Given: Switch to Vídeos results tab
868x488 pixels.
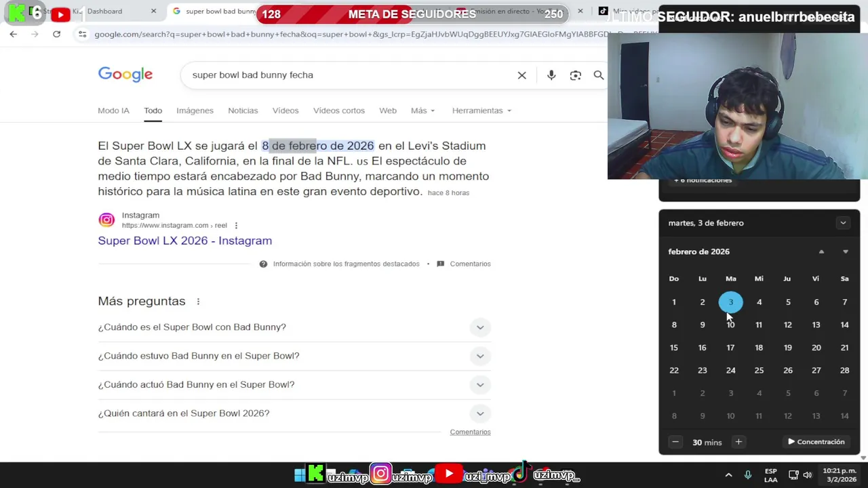Looking at the screenshot, I should coord(285,110).
